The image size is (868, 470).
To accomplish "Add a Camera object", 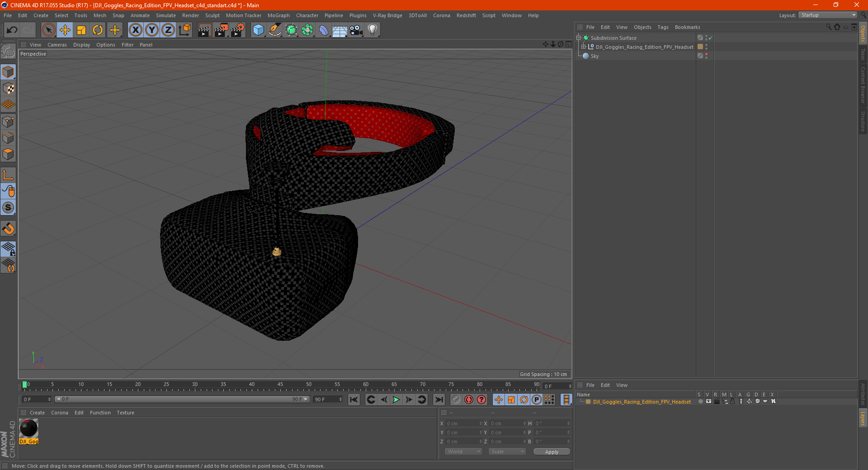I will [356, 30].
